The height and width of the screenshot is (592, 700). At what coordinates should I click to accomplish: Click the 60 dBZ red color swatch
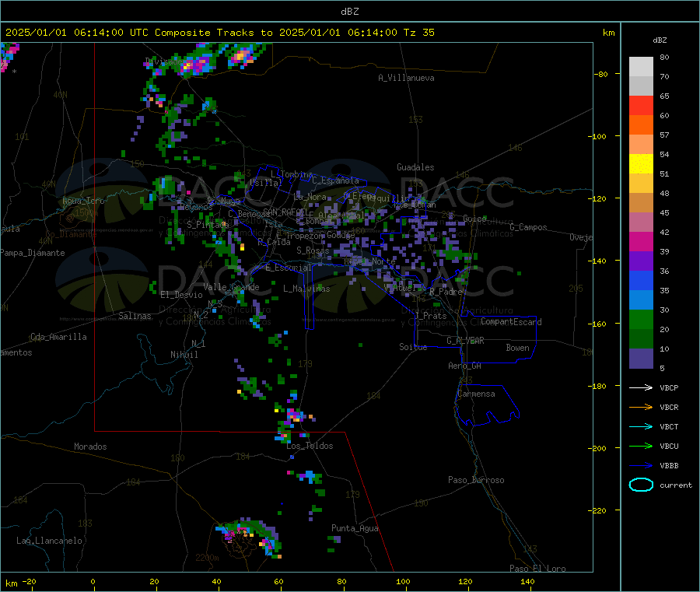tap(641, 105)
